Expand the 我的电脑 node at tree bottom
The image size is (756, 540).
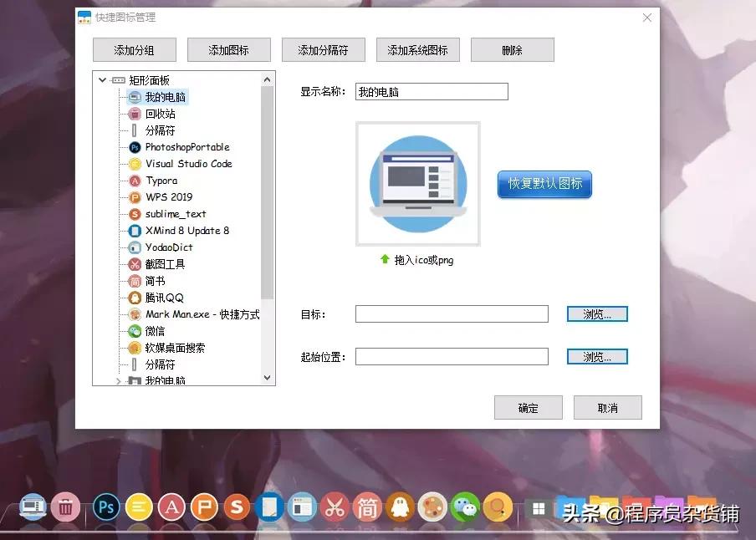[x=120, y=380]
